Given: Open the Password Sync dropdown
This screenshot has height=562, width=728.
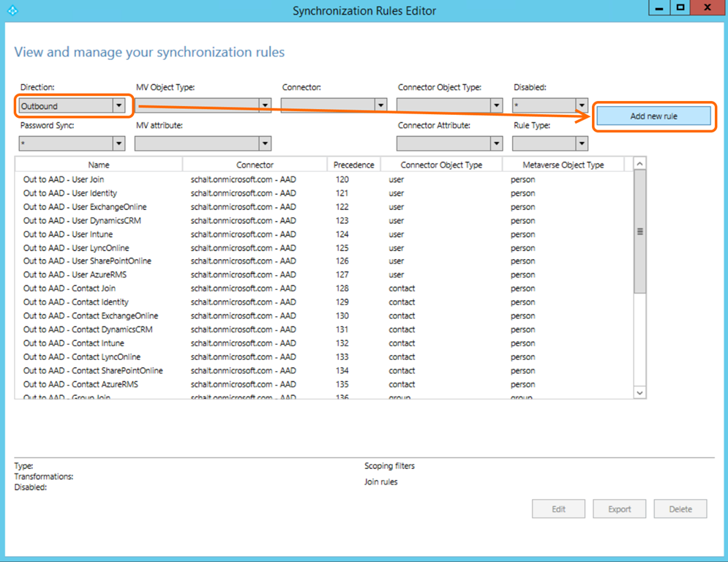Looking at the screenshot, I should click(x=72, y=144).
